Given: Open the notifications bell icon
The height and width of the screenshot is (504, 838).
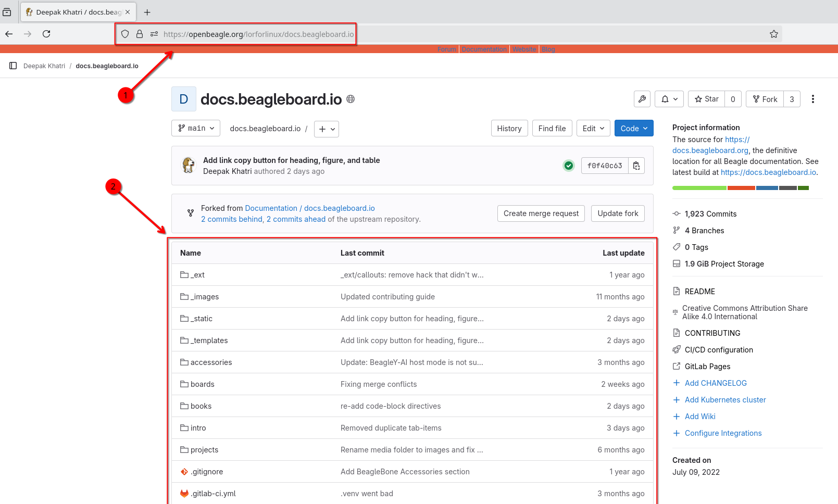Looking at the screenshot, I should click(669, 99).
